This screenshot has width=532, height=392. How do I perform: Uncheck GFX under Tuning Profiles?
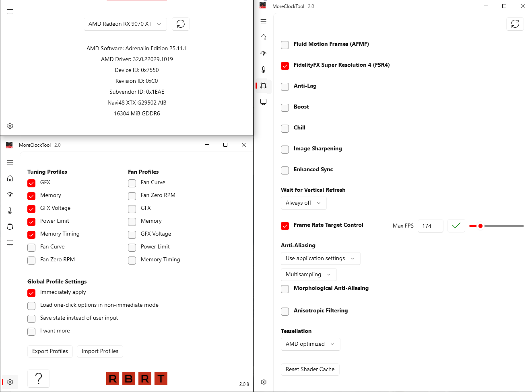[31, 183]
